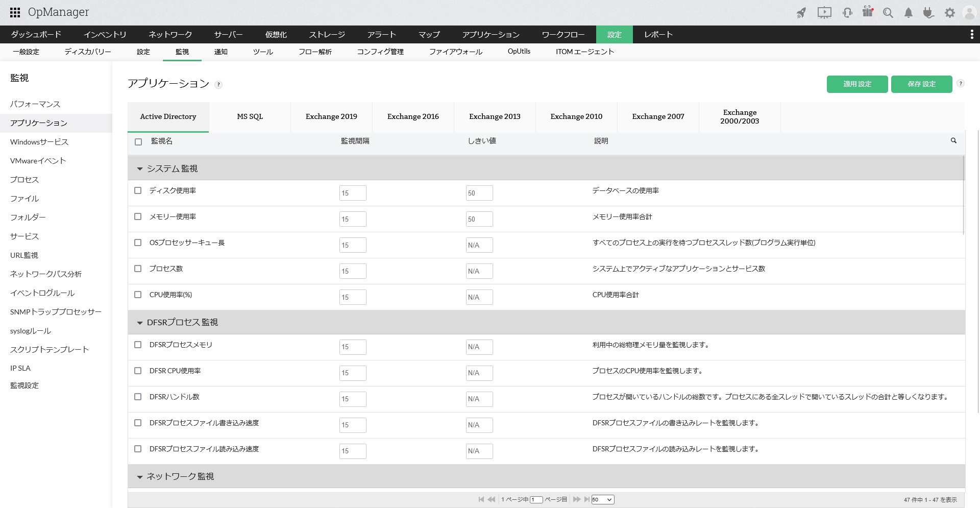Open the apps grid icon next to OpManager
Image resolution: width=980 pixels, height=508 pixels.
click(x=14, y=12)
